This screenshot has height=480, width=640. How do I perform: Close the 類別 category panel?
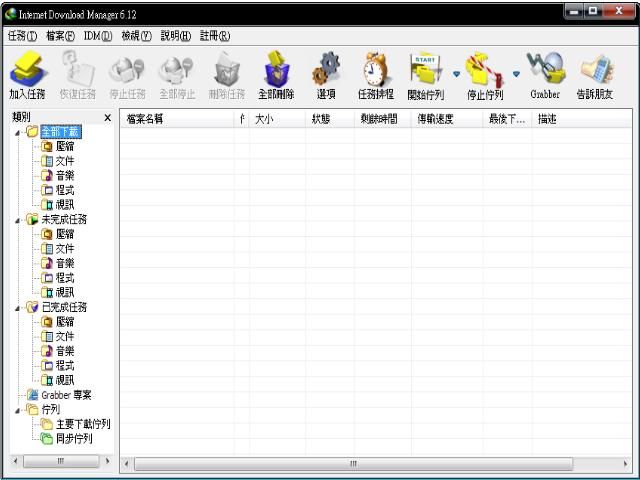(107, 118)
